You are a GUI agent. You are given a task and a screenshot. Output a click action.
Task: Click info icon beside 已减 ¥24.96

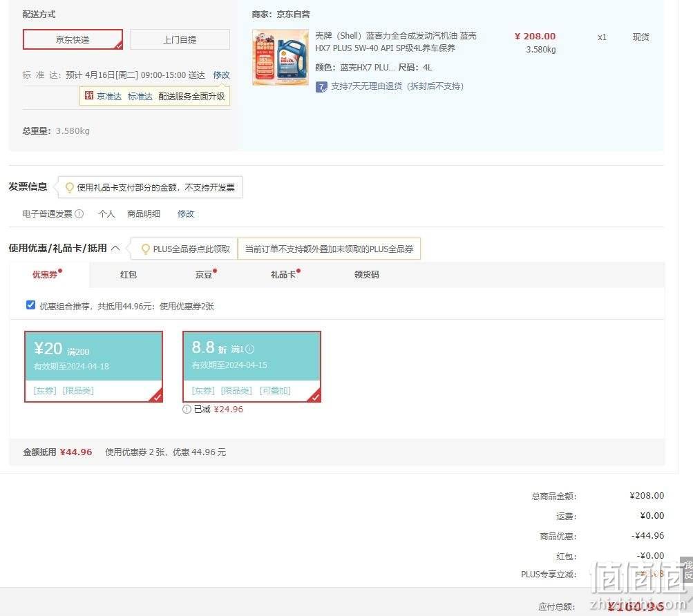pos(187,410)
